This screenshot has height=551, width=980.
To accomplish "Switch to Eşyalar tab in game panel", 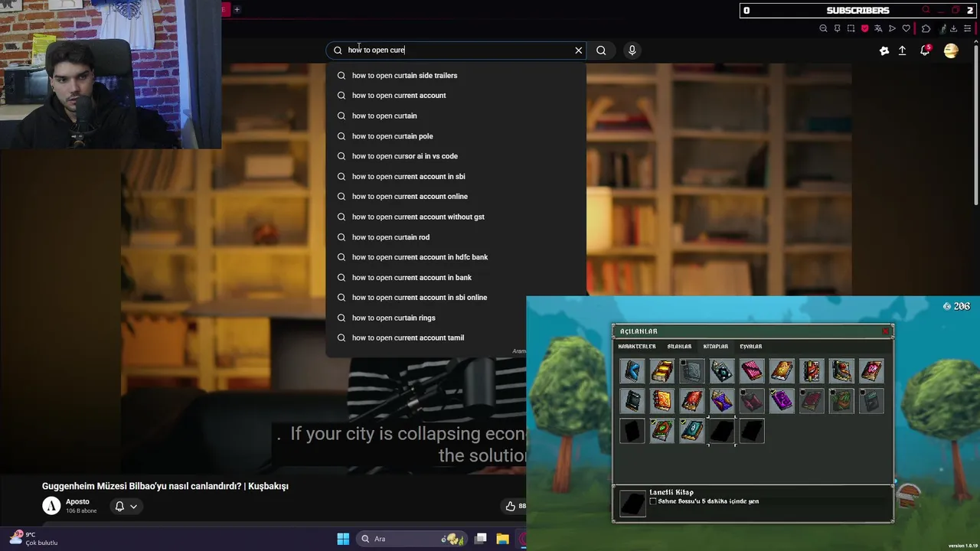I will click(x=750, y=347).
